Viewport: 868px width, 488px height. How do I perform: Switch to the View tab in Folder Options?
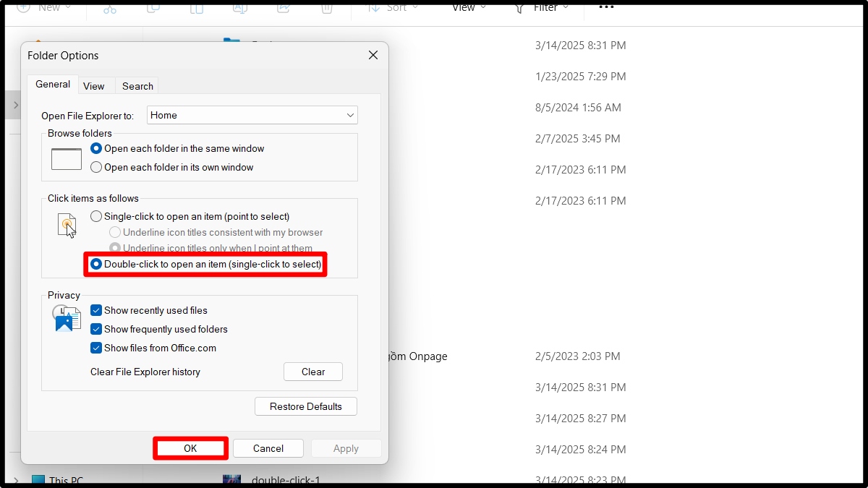pyautogui.click(x=94, y=86)
